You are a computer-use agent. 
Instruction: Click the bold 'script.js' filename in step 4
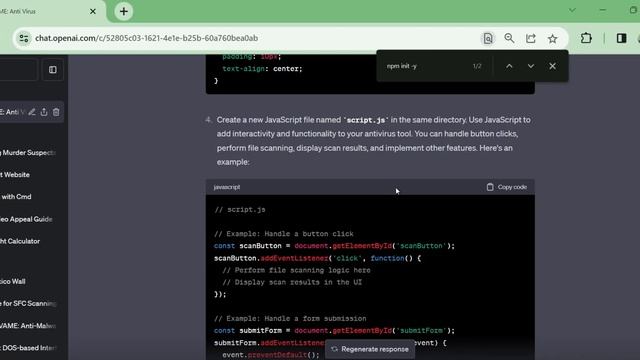pos(366,120)
